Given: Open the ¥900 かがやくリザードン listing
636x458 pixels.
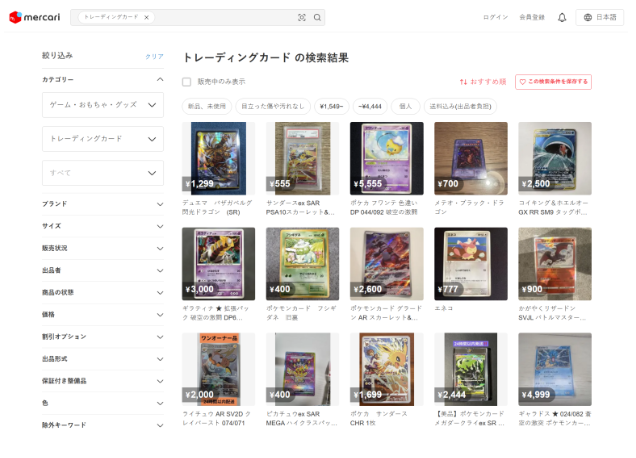Looking at the screenshot, I should point(555,264).
